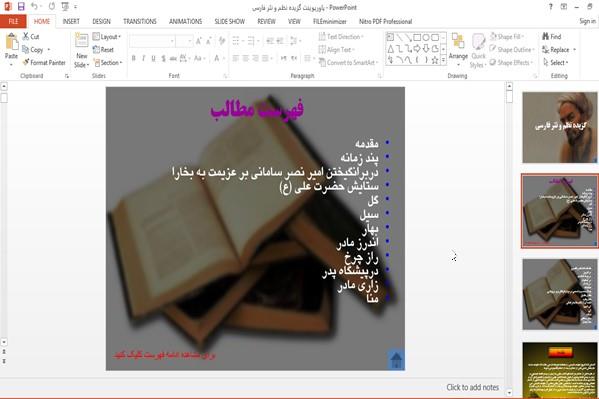Pick the 5-point Star shape
Viewport: 599px width, 399px height.
click(x=434, y=60)
